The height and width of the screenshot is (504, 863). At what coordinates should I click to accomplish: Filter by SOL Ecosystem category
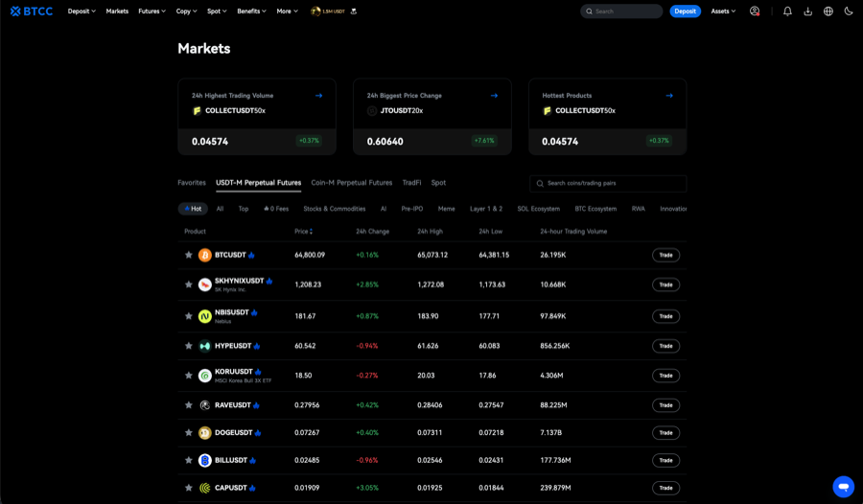point(538,209)
